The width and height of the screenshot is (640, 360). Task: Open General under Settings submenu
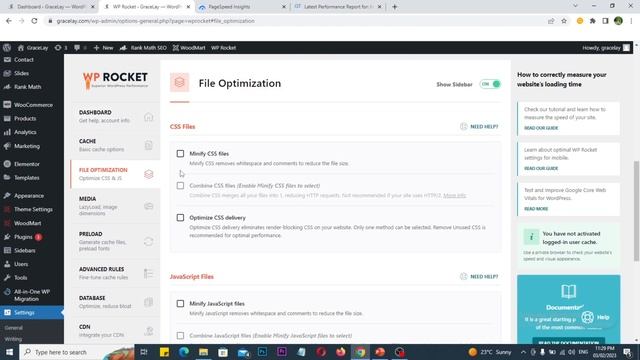coord(14,328)
